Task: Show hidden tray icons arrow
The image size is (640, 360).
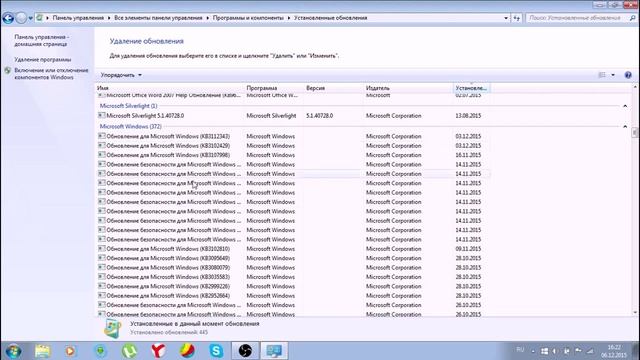Action: click(533, 351)
